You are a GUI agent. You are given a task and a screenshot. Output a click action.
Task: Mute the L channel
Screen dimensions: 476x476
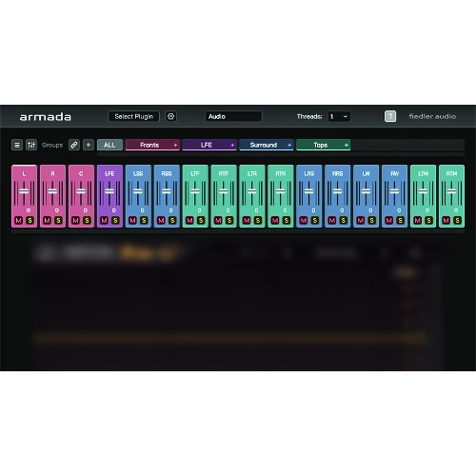tap(19, 220)
